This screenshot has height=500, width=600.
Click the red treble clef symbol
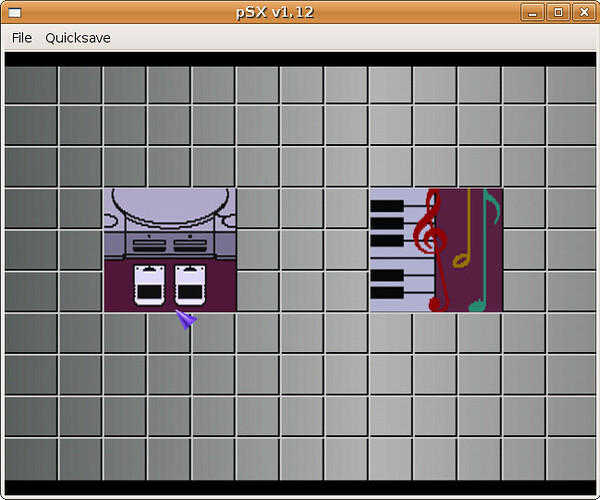click(432, 250)
